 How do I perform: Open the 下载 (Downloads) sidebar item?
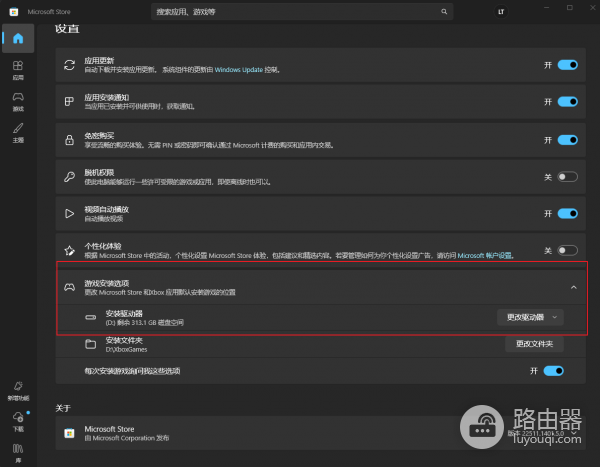(18, 422)
